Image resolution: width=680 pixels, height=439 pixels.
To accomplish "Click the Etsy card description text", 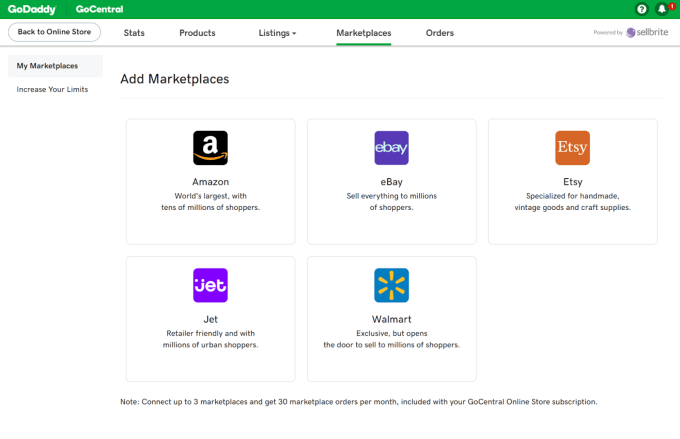I will click(572, 201).
